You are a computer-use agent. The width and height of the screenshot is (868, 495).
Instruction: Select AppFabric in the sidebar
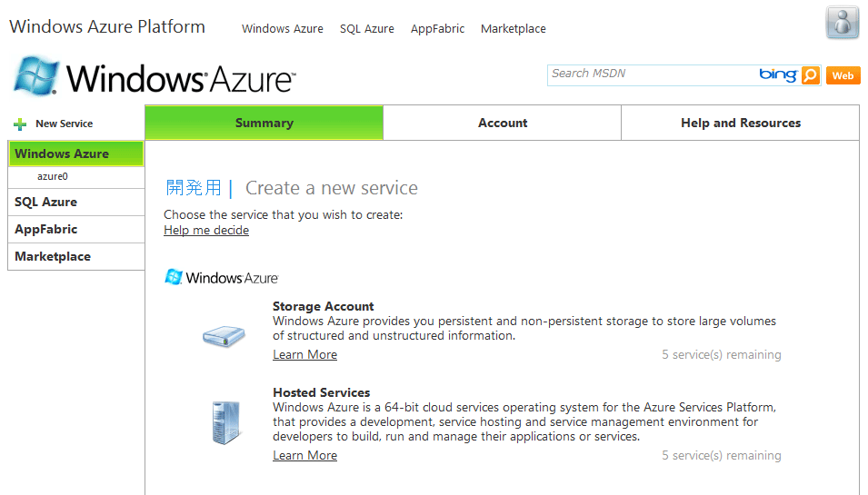pyautogui.click(x=75, y=229)
